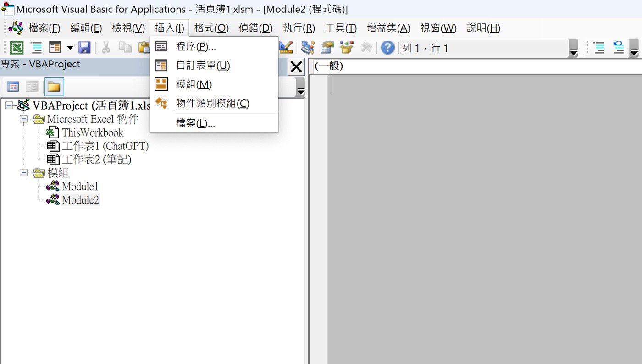The image size is (642, 364).
Task: Open the insert UserForm dropdown arrow
Action: click(x=70, y=48)
